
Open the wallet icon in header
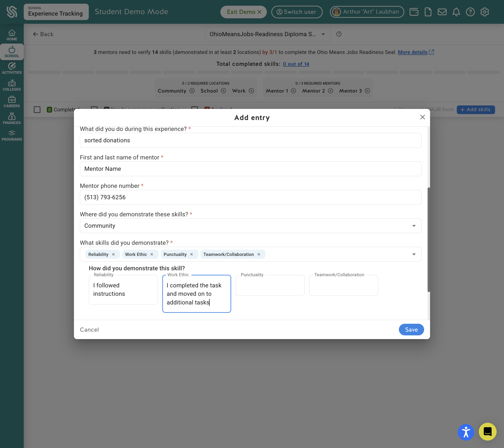(x=414, y=12)
